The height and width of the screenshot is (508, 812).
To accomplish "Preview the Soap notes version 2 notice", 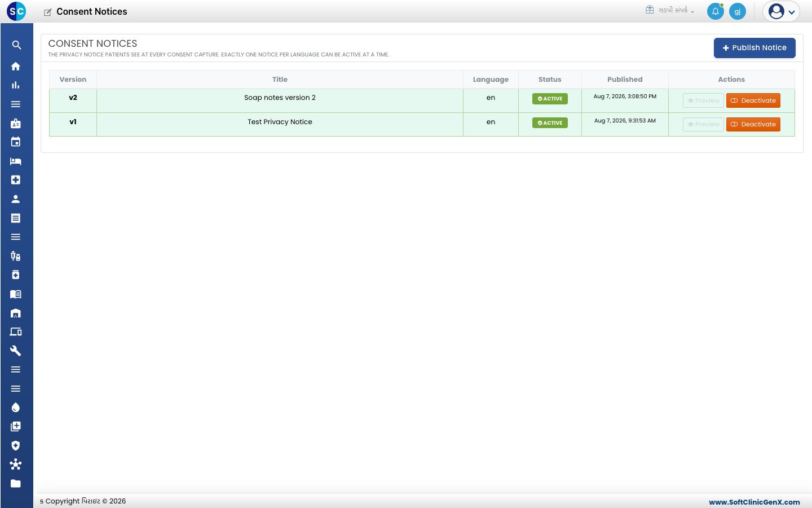I will click(703, 100).
